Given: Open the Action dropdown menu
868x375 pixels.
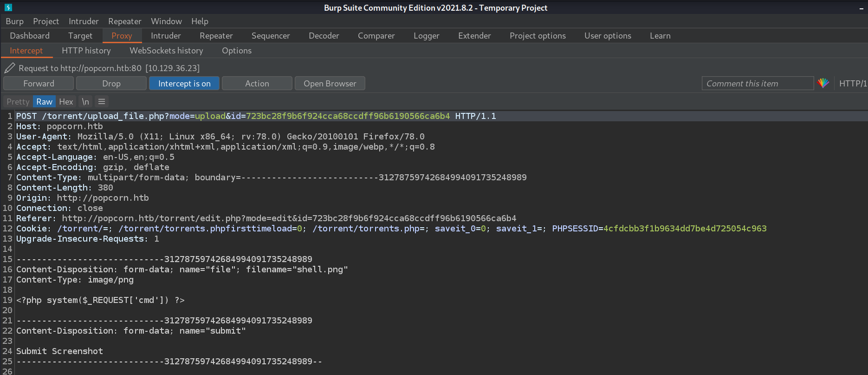Looking at the screenshot, I should [x=257, y=84].
